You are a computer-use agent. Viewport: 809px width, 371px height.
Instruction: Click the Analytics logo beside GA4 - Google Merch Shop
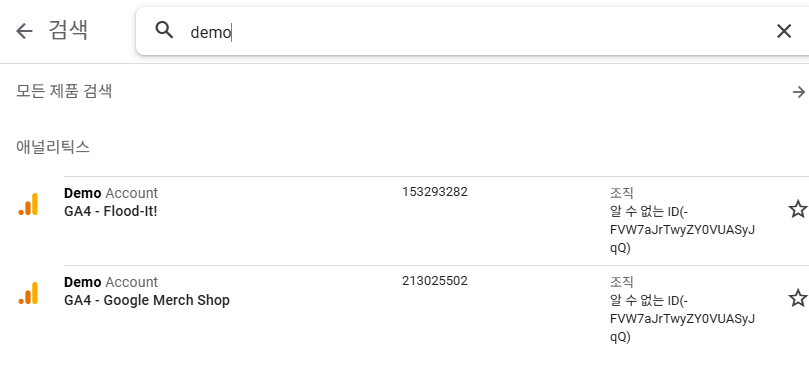coord(28,293)
